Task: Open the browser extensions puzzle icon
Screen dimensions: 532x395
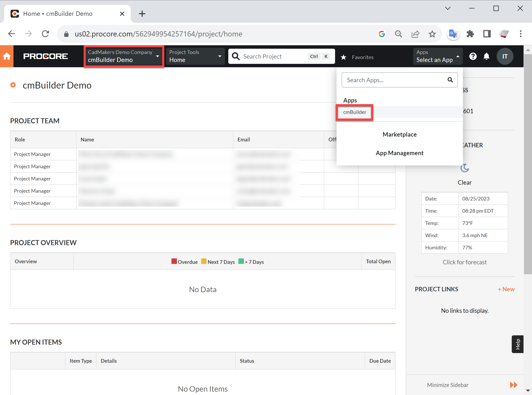Action: coord(470,34)
